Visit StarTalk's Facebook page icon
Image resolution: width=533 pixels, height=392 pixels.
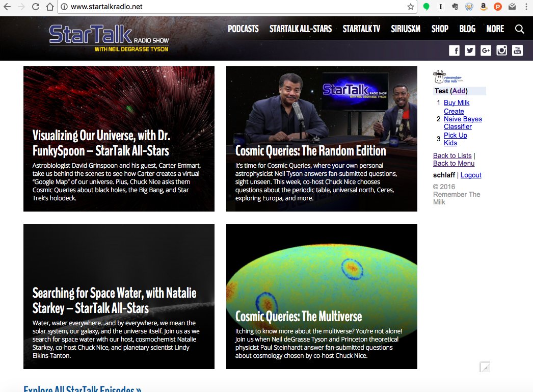click(454, 50)
